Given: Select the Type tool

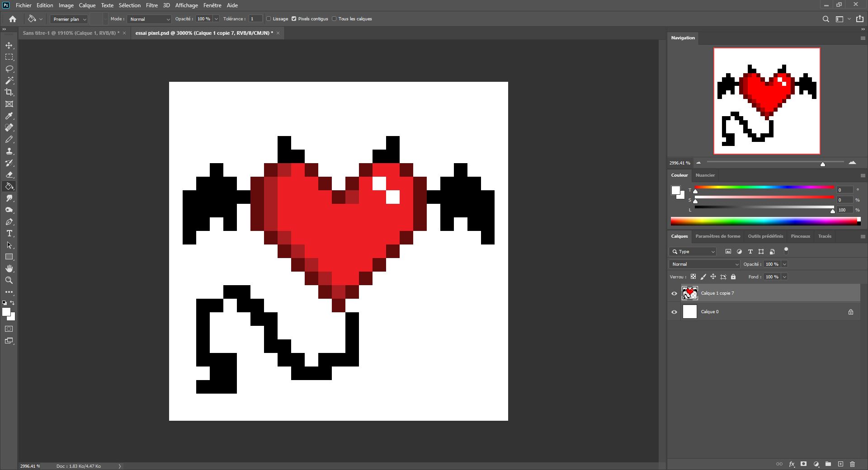Looking at the screenshot, I should tap(9, 234).
